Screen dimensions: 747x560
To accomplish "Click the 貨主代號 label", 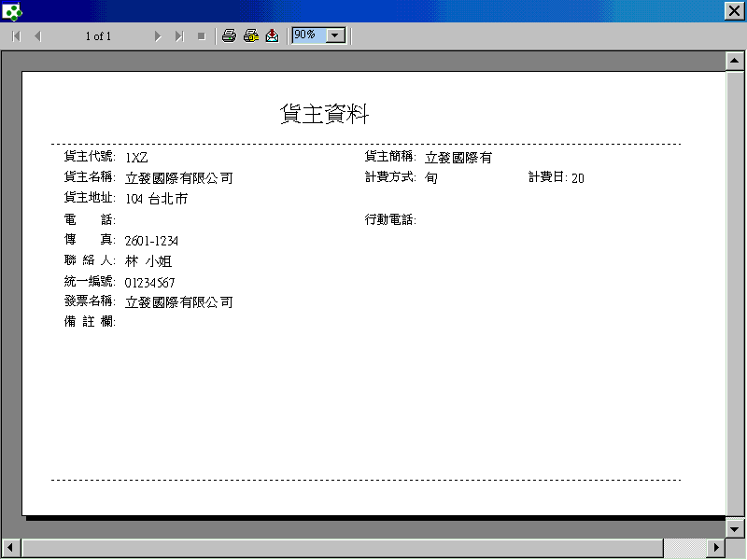I will (x=90, y=156).
